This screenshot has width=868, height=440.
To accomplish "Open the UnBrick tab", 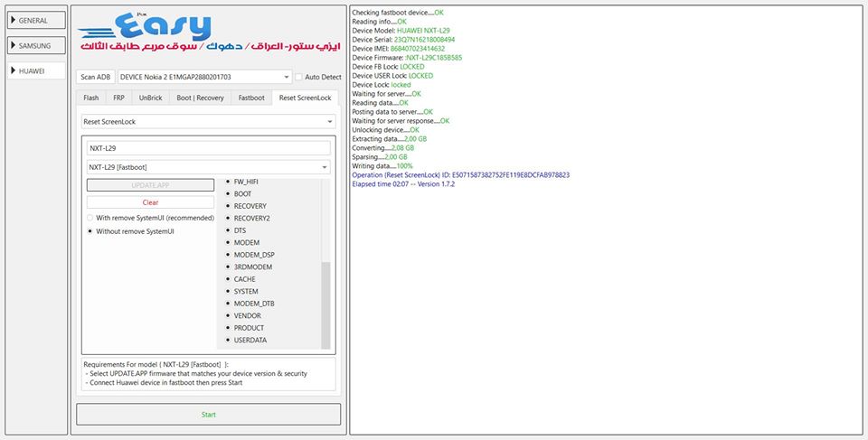I will pyautogui.click(x=151, y=98).
